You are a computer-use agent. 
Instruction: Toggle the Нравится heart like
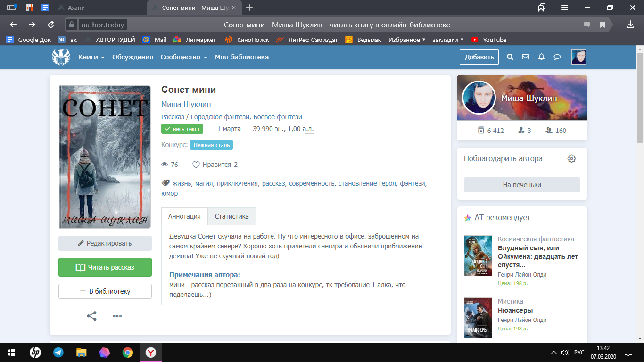tap(197, 165)
